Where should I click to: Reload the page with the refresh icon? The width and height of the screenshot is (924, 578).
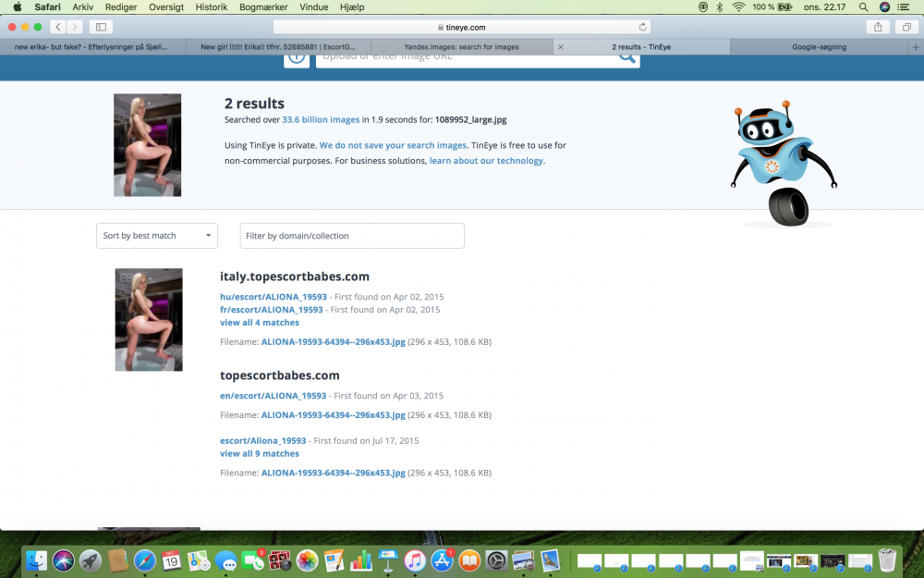(643, 27)
